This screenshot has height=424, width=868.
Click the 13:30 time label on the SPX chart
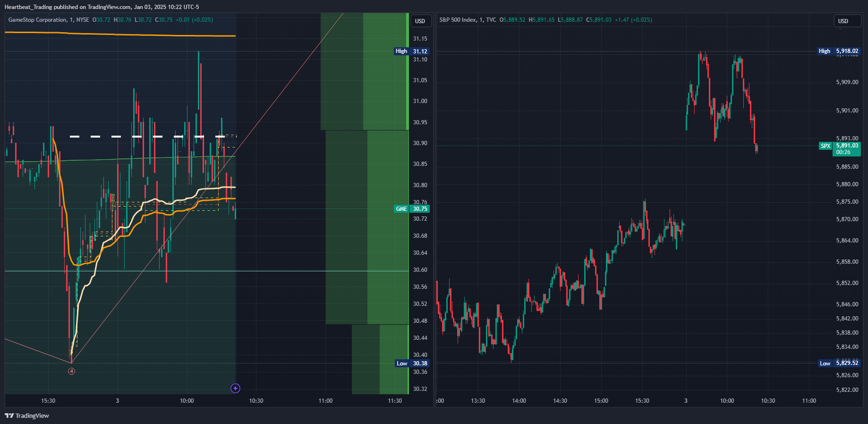[x=478, y=401]
